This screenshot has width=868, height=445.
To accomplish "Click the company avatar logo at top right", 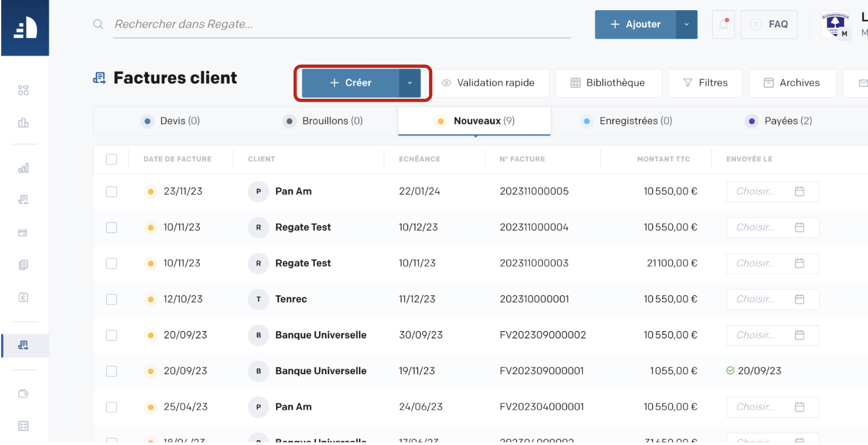I will (835, 25).
